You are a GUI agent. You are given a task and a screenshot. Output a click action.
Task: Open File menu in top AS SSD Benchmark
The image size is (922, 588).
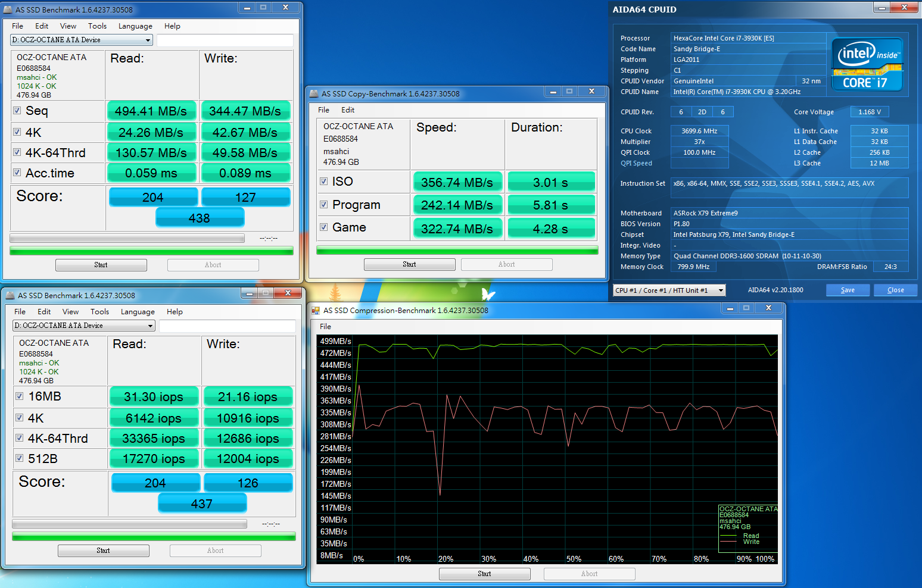click(x=18, y=26)
